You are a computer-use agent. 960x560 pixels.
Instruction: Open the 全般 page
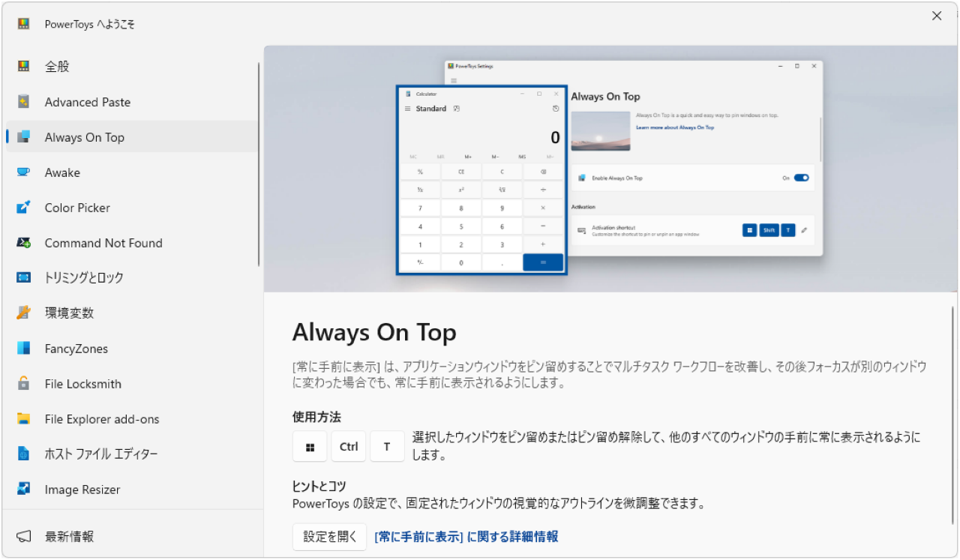tap(132, 66)
